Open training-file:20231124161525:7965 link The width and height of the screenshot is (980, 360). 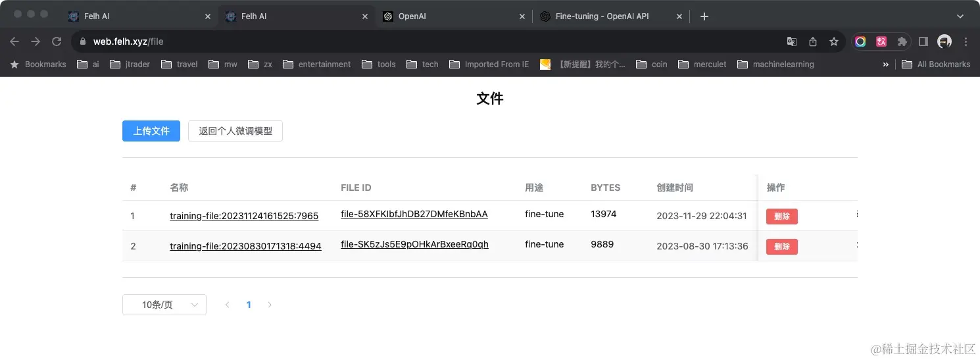point(244,216)
